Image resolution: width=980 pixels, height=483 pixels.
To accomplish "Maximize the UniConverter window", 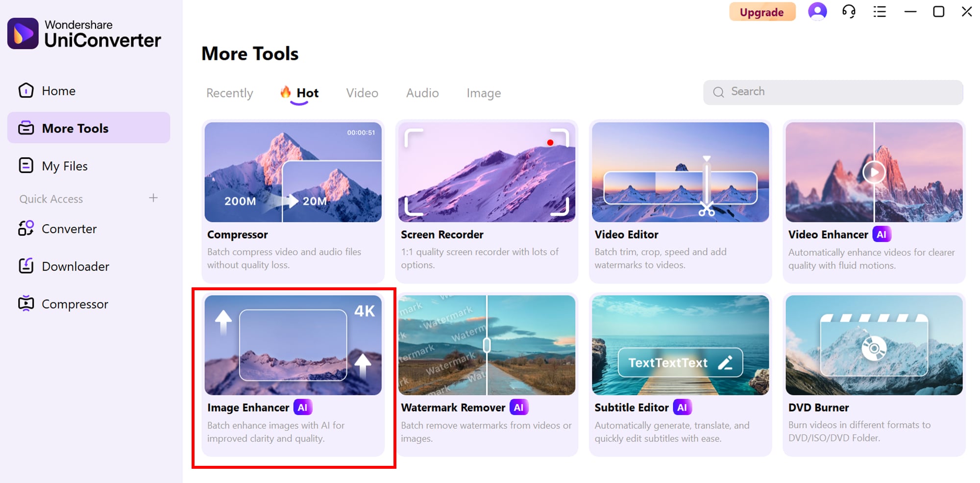I will [938, 11].
